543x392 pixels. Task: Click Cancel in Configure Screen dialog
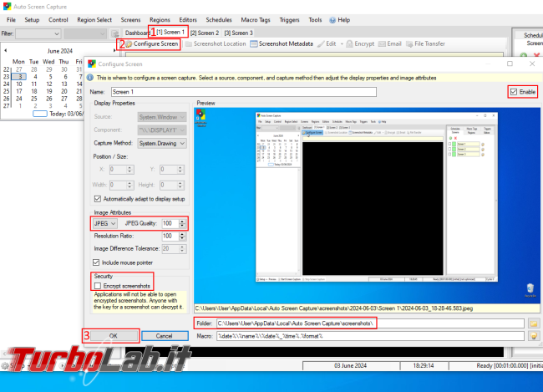(x=164, y=336)
